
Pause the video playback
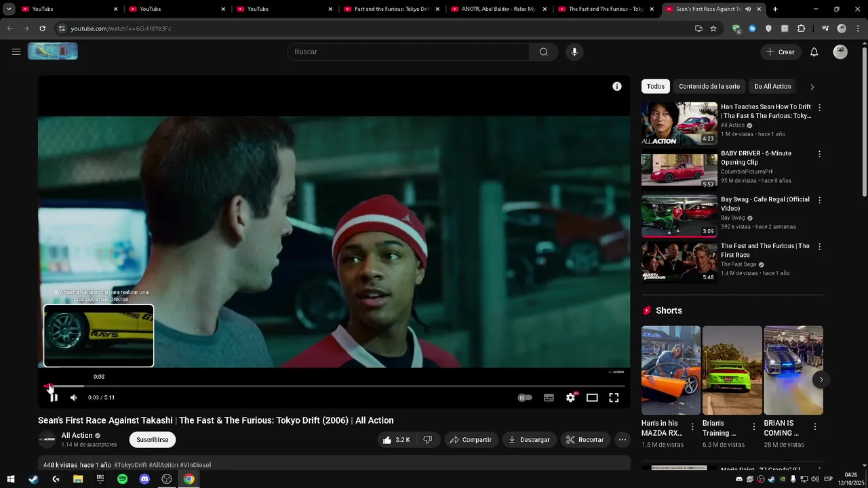click(54, 398)
